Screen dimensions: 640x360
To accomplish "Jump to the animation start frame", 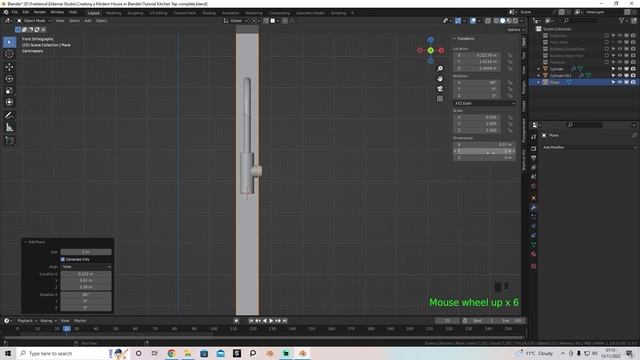I will (251, 320).
